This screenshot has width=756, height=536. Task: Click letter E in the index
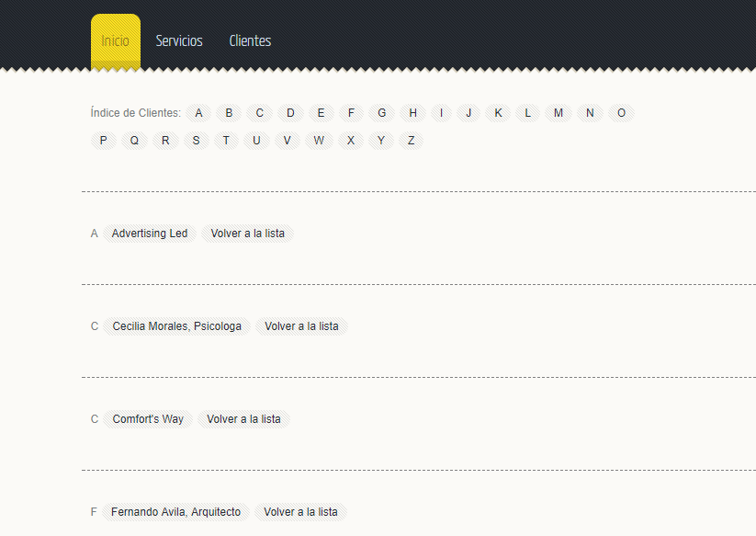321,113
